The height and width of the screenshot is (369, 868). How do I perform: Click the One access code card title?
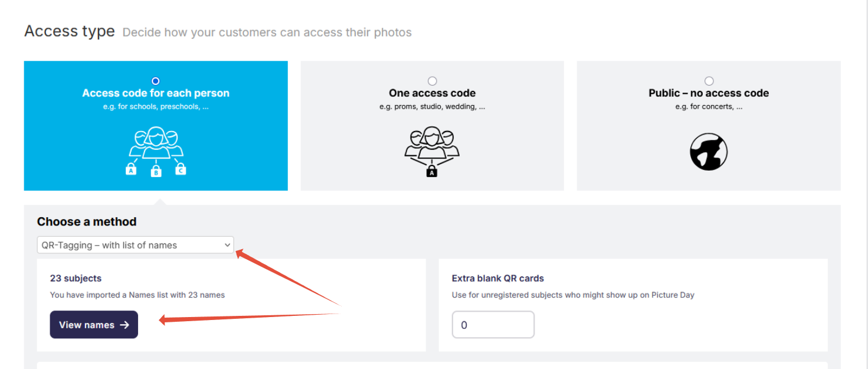point(432,93)
